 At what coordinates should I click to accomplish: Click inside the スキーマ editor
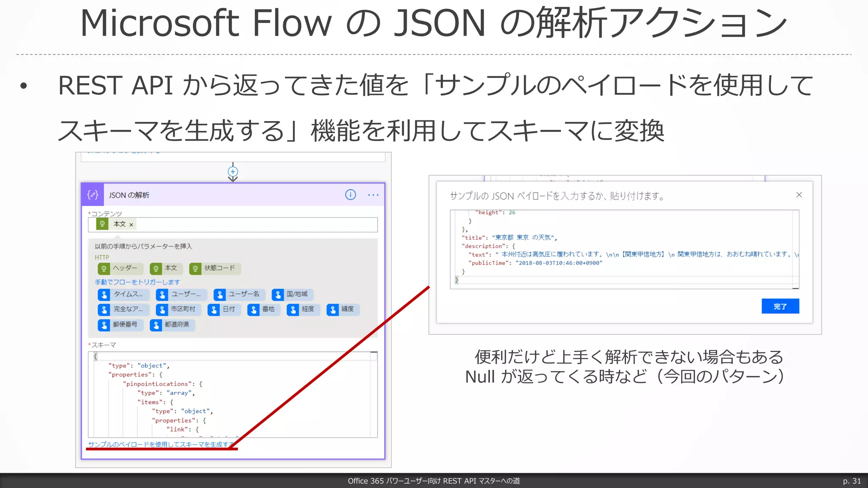(233, 394)
